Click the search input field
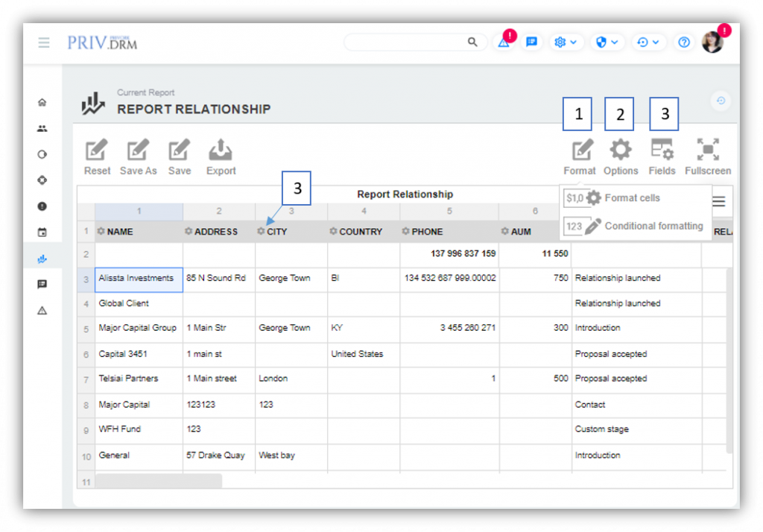 406,42
